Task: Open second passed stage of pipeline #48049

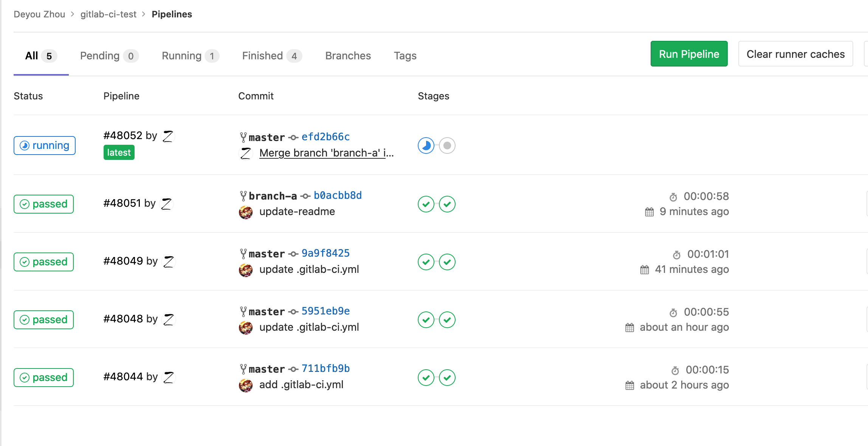Action: (x=447, y=262)
